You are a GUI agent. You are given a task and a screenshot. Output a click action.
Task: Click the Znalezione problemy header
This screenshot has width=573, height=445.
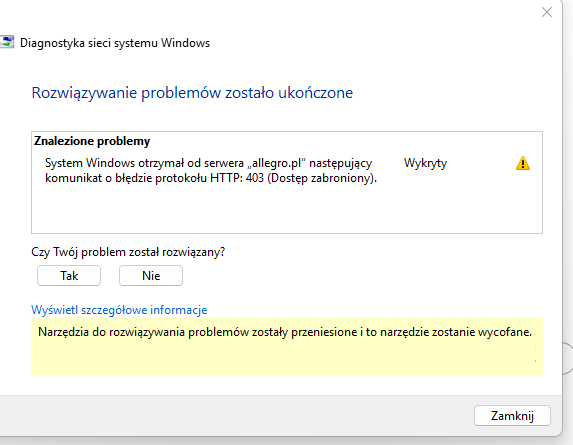coord(92,141)
